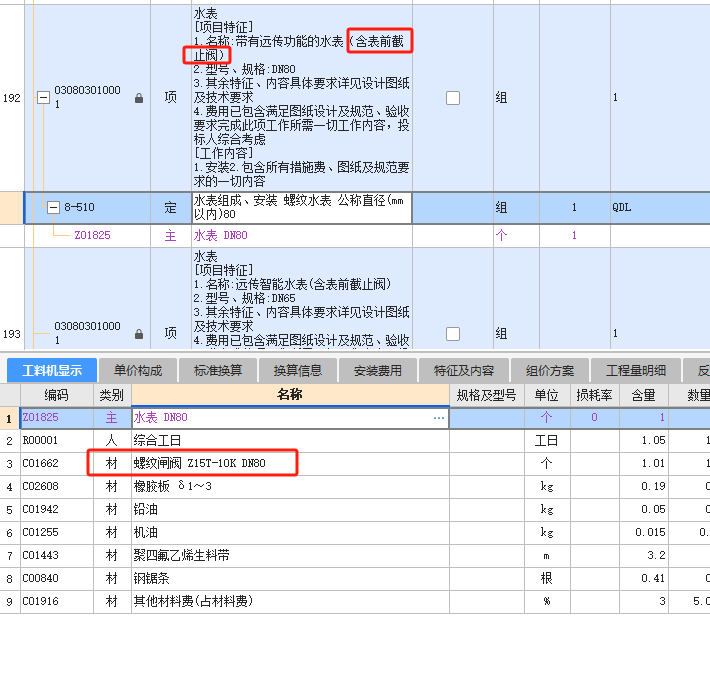Viewport: 710px width, 692px height.
Task: Click loss rate 0 in row 1
Action: pyautogui.click(x=595, y=418)
